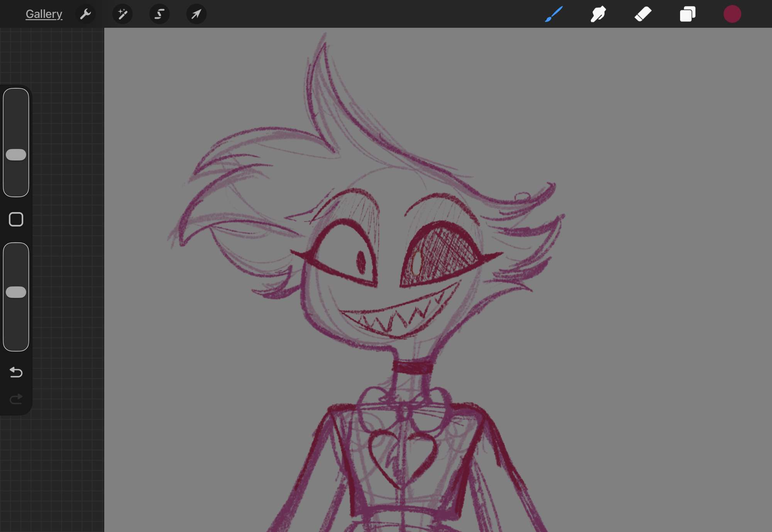Image resolution: width=772 pixels, height=532 pixels.
Task: Open the Gallery view
Action: pos(44,14)
